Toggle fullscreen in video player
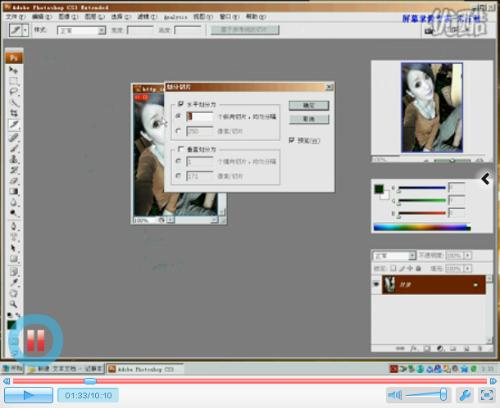Viewport: 500px width, 408px height. pyautogui.click(x=486, y=395)
